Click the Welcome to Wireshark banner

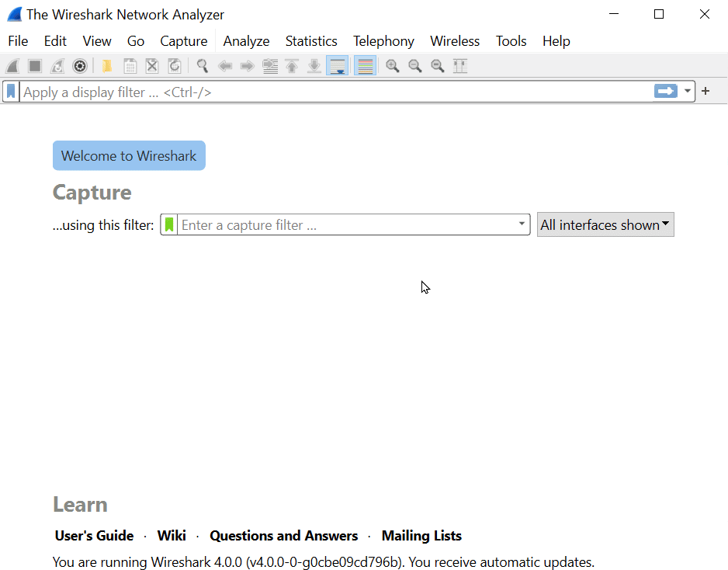(x=129, y=155)
